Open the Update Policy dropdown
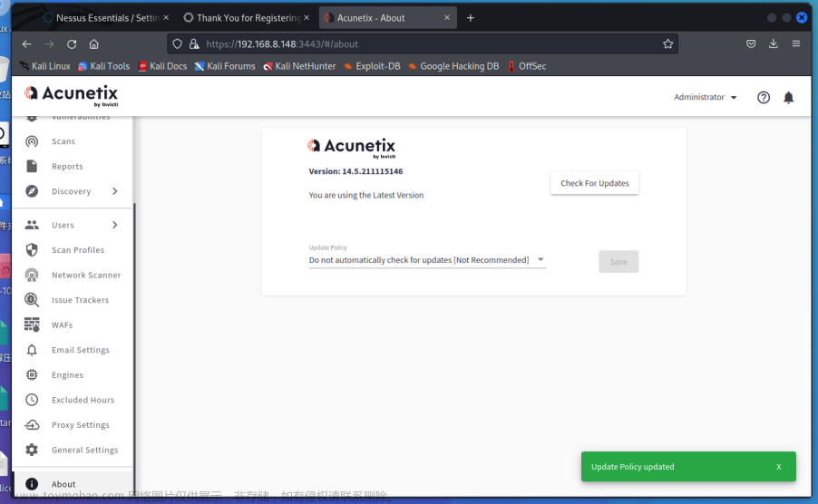The width and height of the screenshot is (818, 504). (427, 260)
